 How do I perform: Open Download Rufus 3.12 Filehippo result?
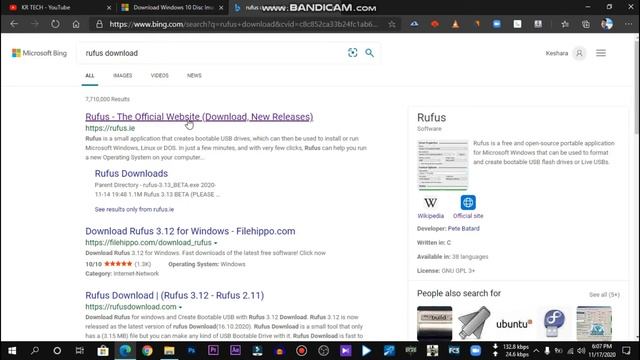[x=190, y=231]
